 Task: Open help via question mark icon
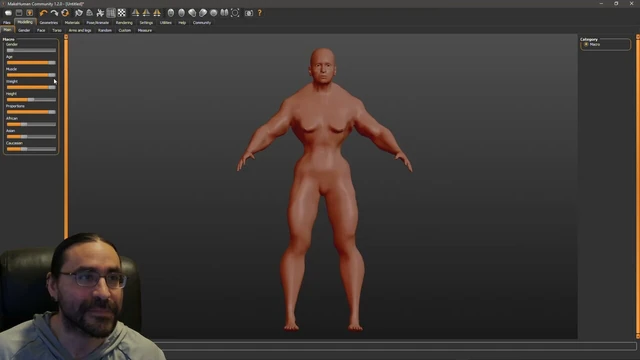tap(260, 13)
